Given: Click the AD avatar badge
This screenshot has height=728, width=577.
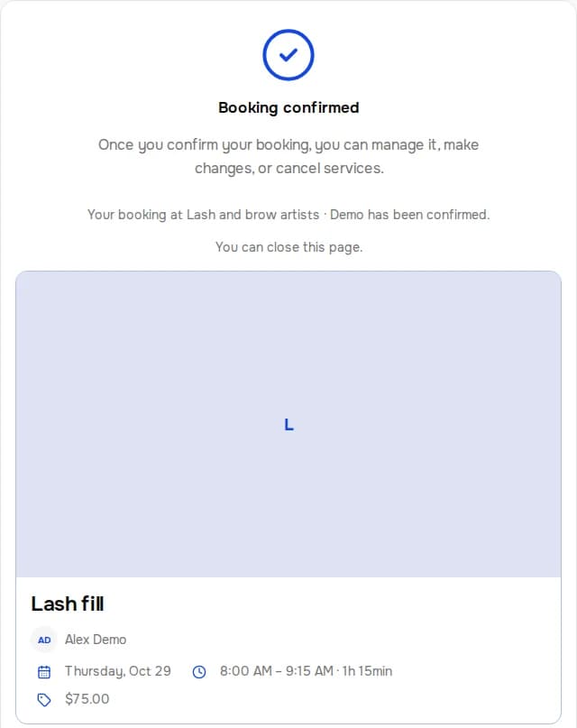Looking at the screenshot, I should 44,640.
